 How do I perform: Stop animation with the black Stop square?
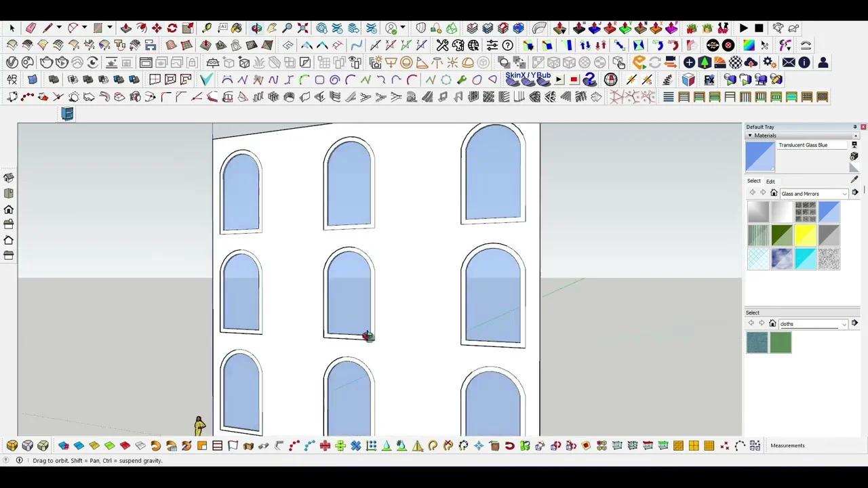pyautogui.click(x=759, y=28)
